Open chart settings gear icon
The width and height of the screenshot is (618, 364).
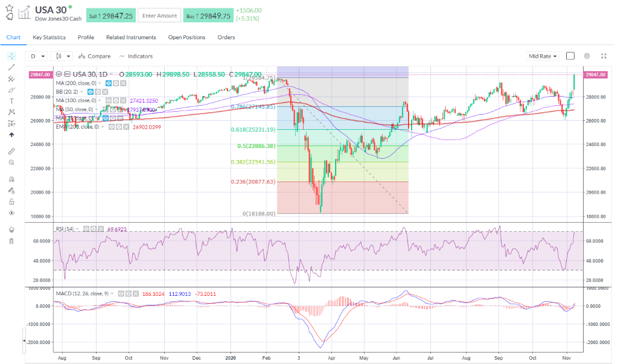587,56
